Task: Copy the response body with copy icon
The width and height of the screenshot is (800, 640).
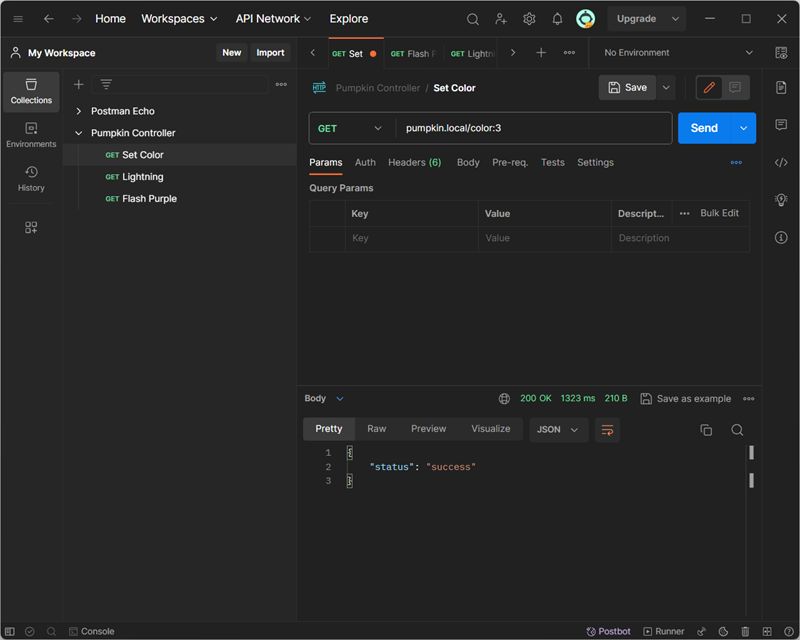Action: (x=706, y=430)
